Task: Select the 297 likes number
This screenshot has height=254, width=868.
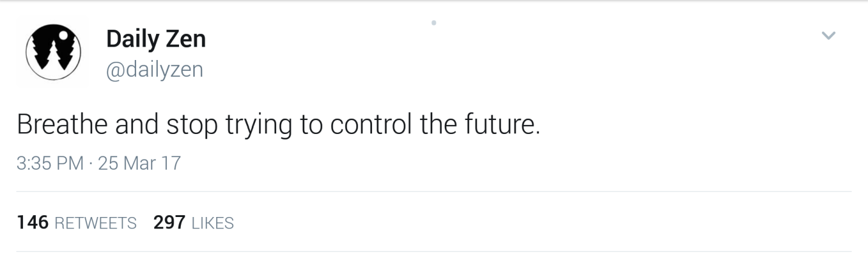Action: point(169,223)
